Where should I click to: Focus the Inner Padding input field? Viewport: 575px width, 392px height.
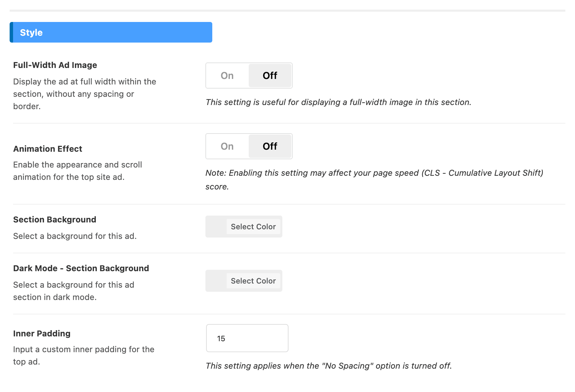pos(247,338)
